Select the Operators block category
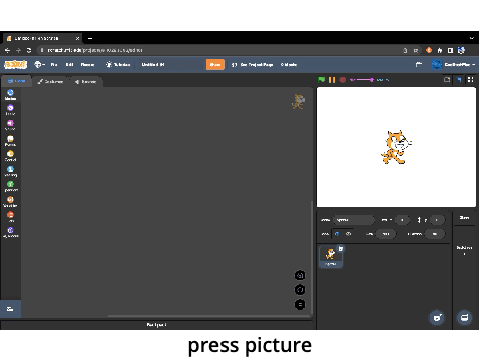480x360 pixels. (10, 186)
